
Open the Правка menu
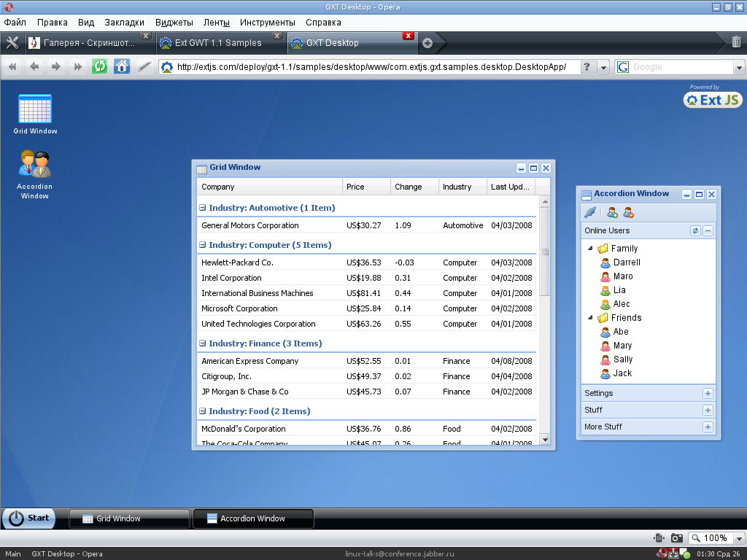pos(53,23)
